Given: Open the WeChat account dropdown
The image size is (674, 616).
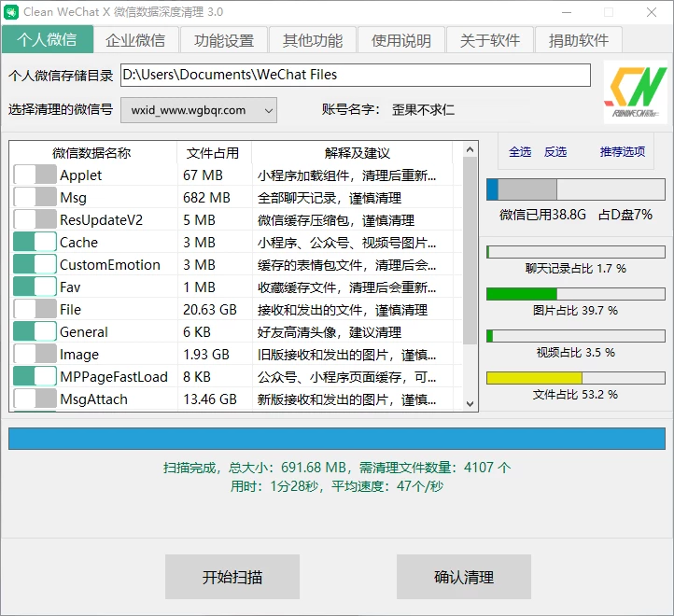Looking at the screenshot, I should point(199,110).
